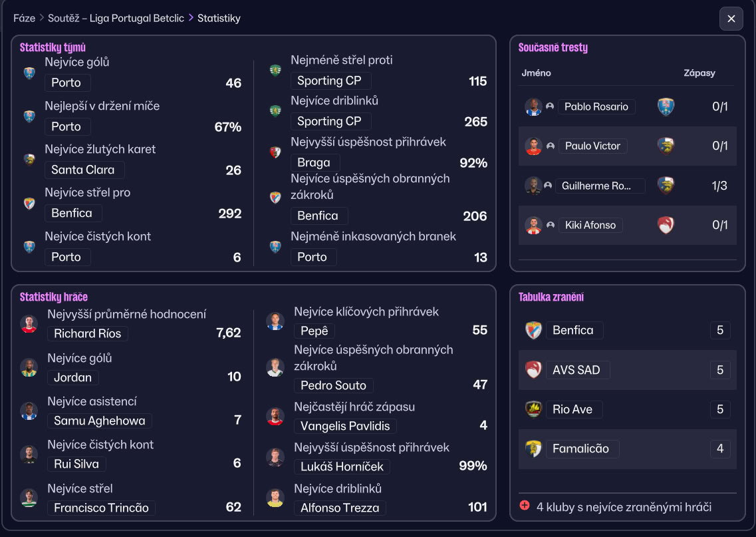Click Zápasy column header
756x537 pixels.
coord(699,73)
